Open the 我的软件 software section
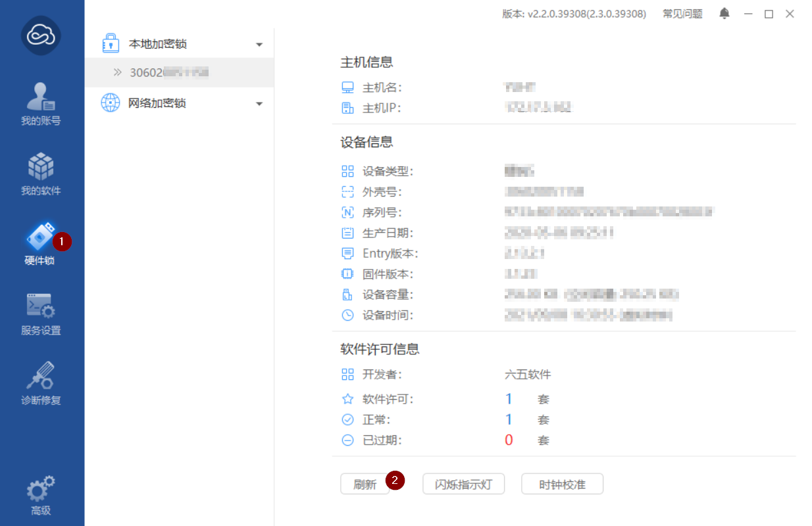The height and width of the screenshot is (526, 812). pyautogui.click(x=41, y=174)
